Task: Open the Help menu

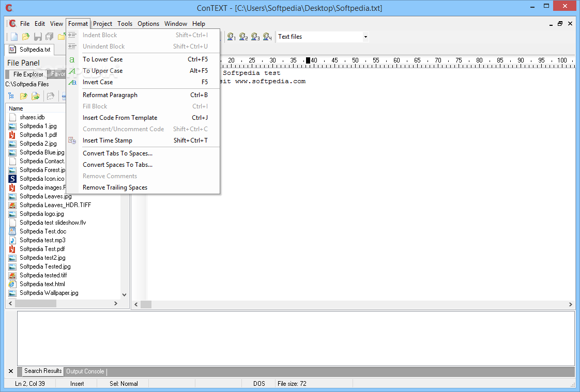Action: [199, 24]
